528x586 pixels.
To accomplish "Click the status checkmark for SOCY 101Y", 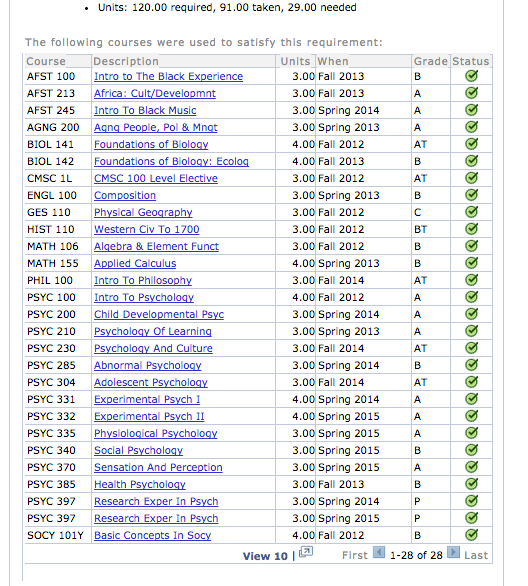I will coord(472,535).
